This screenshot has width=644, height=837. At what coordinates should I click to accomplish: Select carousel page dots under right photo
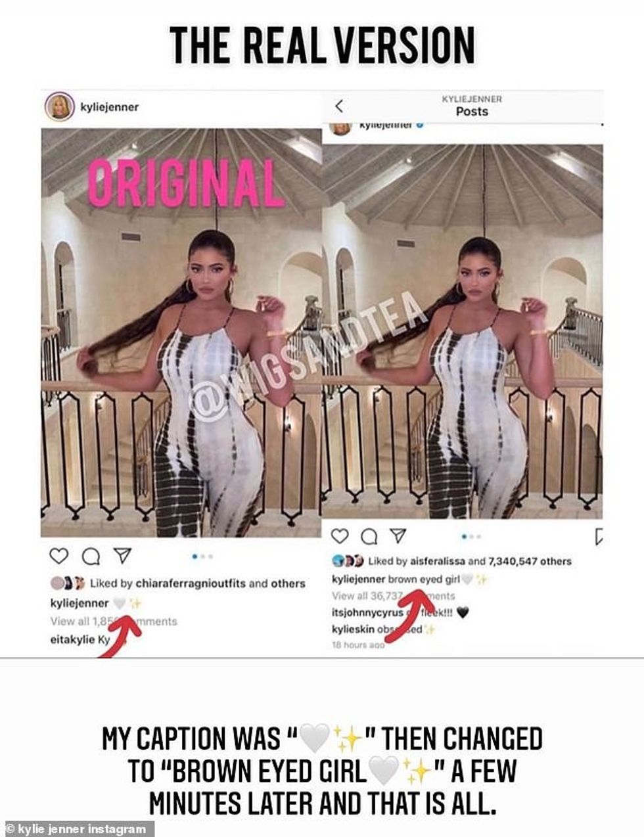tap(471, 536)
